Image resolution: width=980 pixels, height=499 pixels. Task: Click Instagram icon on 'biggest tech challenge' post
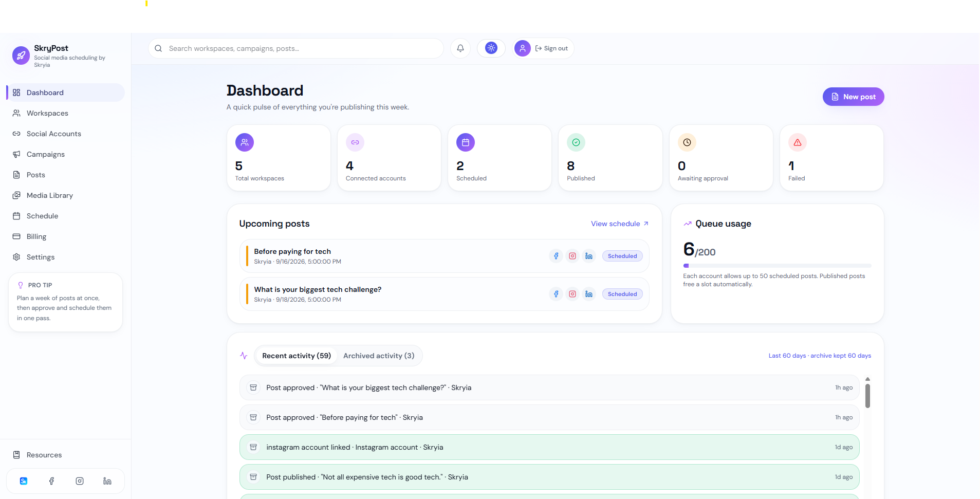click(572, 294)
